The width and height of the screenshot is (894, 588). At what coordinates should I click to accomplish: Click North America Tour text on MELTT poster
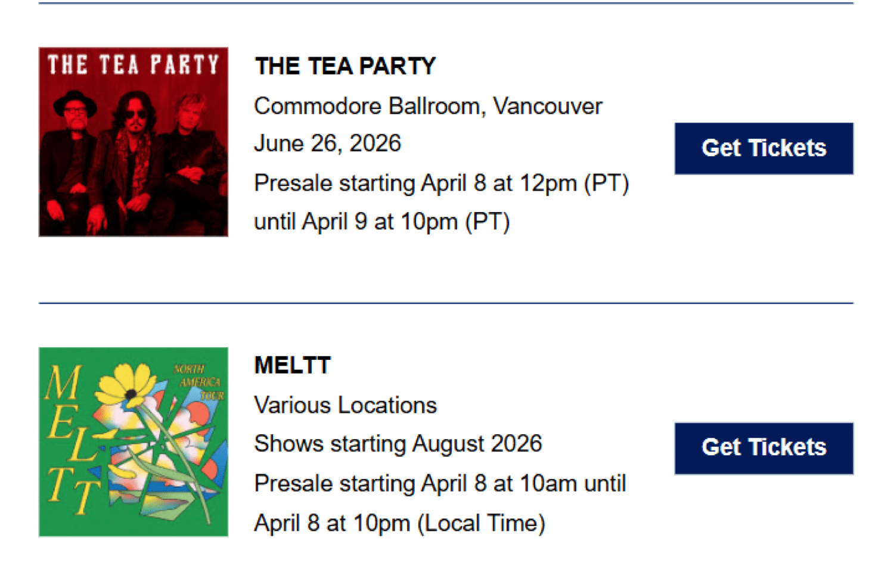200,382
